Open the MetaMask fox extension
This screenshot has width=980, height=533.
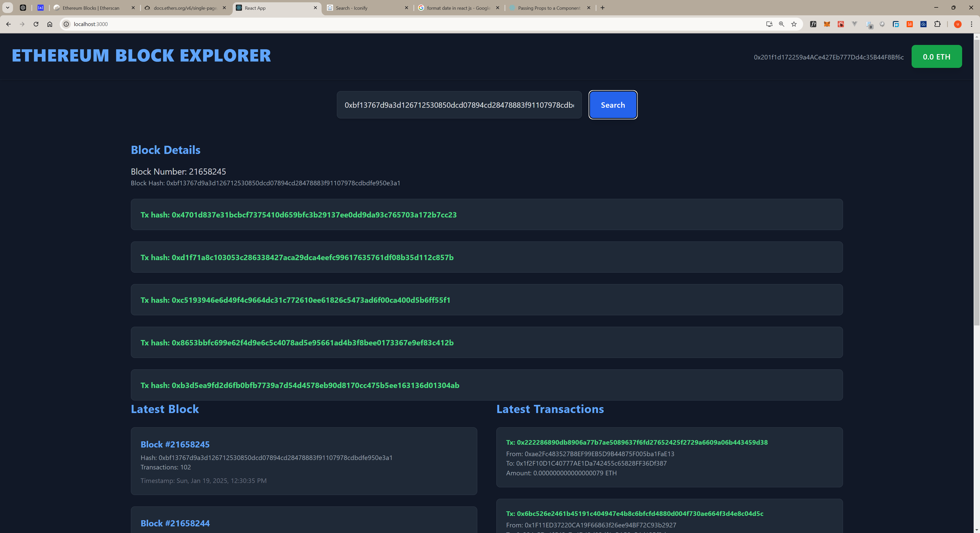point(827,24)
